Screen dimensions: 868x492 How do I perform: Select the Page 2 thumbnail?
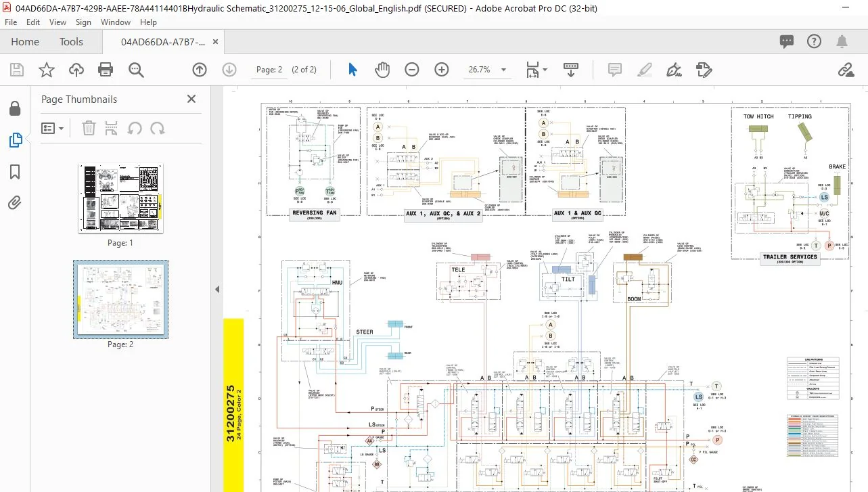pyautogui.click(x=120, y=299)
